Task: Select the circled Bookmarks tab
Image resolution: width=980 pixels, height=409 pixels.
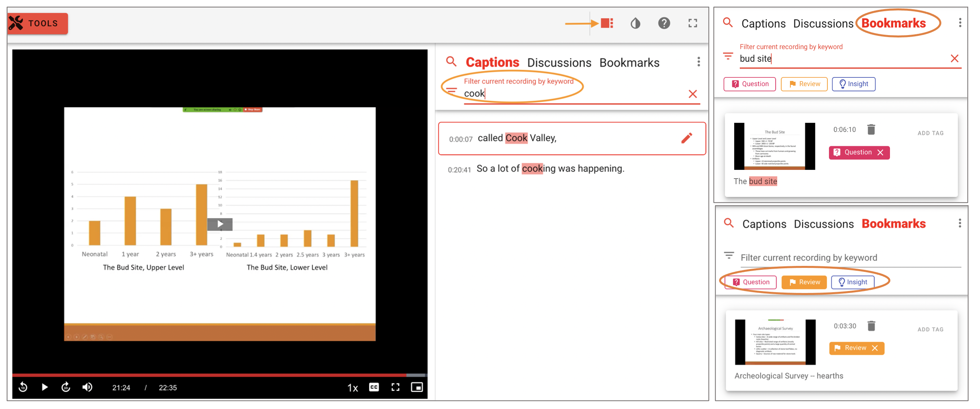Action: [x=894, y=23]
